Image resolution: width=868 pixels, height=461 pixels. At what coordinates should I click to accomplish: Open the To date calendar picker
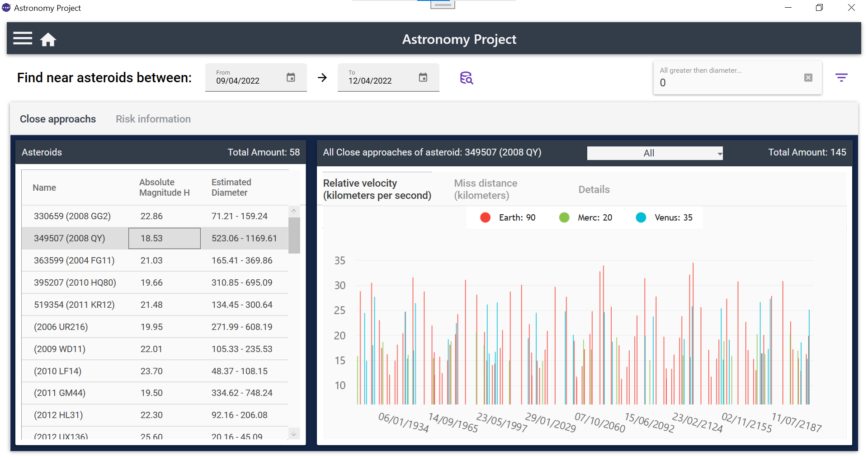click(423, 77)
